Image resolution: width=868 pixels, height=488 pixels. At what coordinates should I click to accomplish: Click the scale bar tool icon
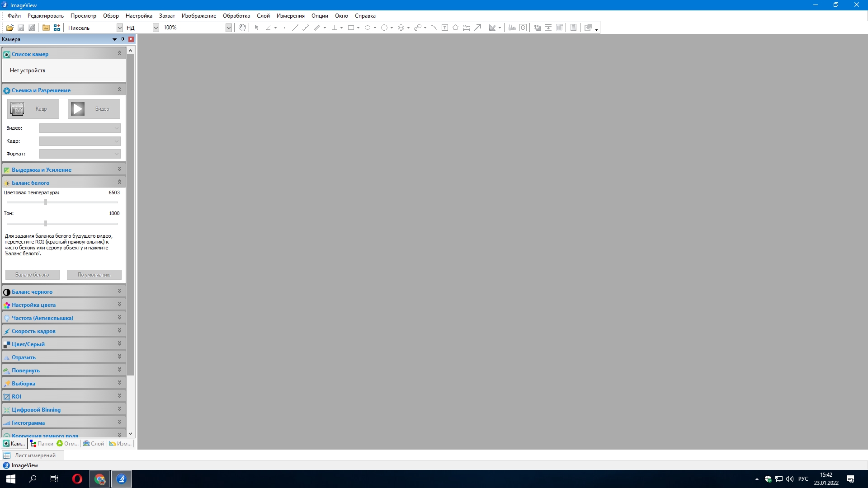coord(467,28)
